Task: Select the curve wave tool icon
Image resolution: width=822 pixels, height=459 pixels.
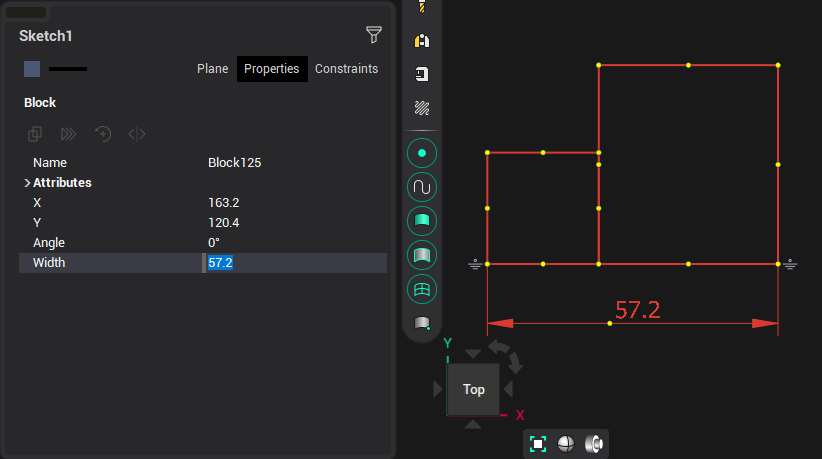Action: coord(422,187)
